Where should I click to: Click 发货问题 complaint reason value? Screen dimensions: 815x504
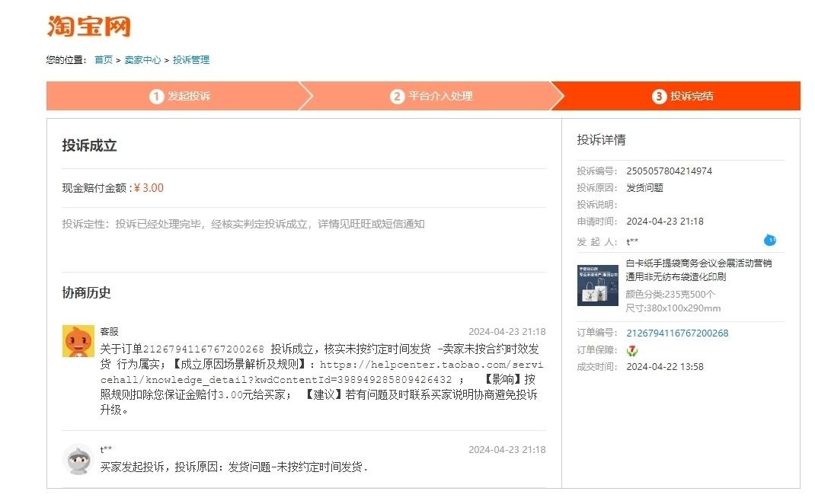point(644,187)
